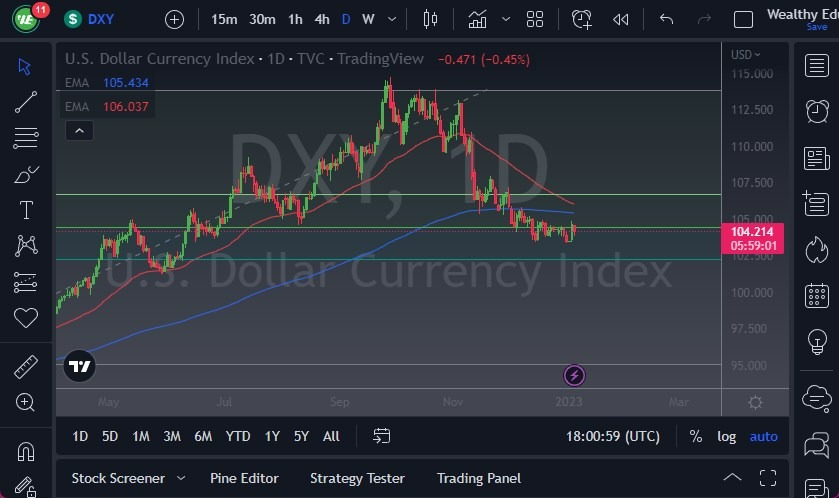
Task: Open the calendar panel icon
Action: [817, 295]
